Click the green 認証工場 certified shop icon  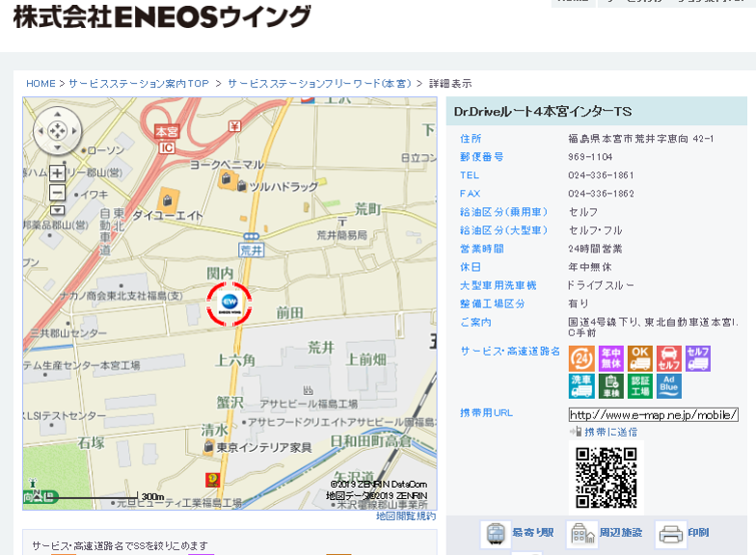(x=640, y=386)
